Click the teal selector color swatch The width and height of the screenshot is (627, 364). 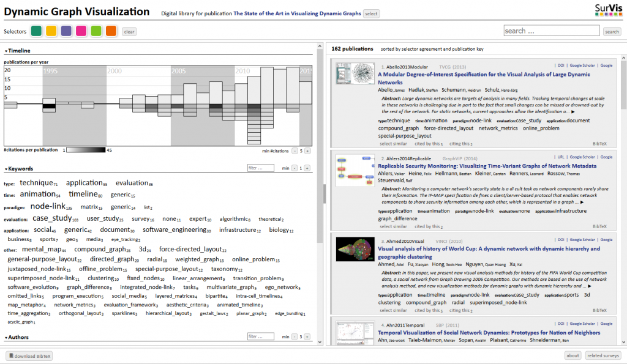click(x=36, y=31)
